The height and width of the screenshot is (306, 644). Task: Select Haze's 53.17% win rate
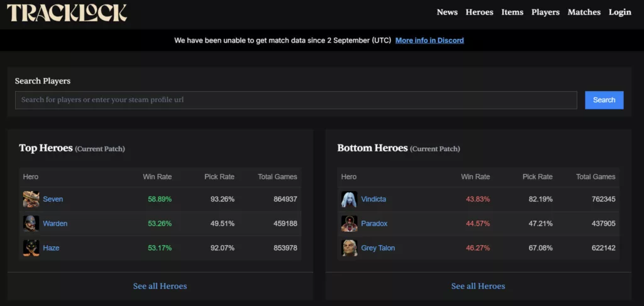point(160,248)
